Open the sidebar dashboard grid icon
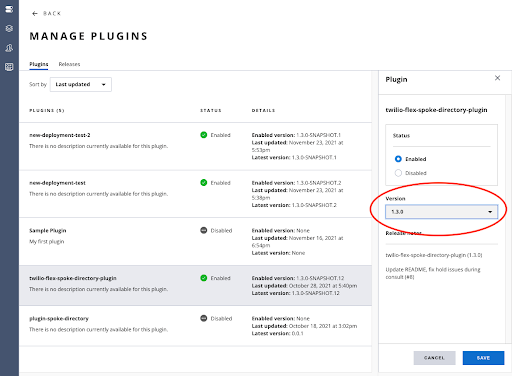The height and width of the screenshot is (376, 512). [x=9, y=67]
